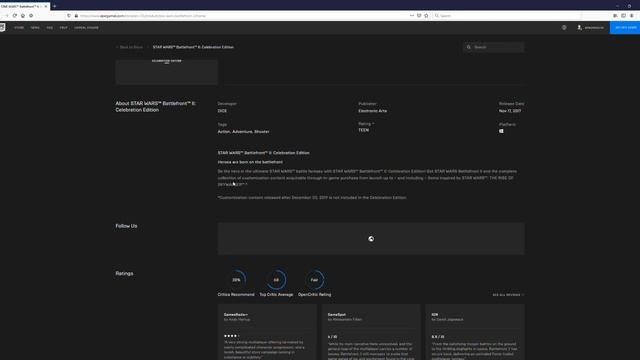The height and width of the screenshot is (360, 640).
Task: Click the address bar URL
Action: (x=143, y=16)
